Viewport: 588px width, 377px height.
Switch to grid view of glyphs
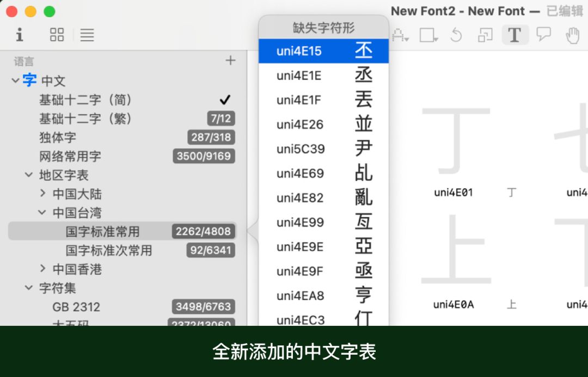tap(56, 35)
